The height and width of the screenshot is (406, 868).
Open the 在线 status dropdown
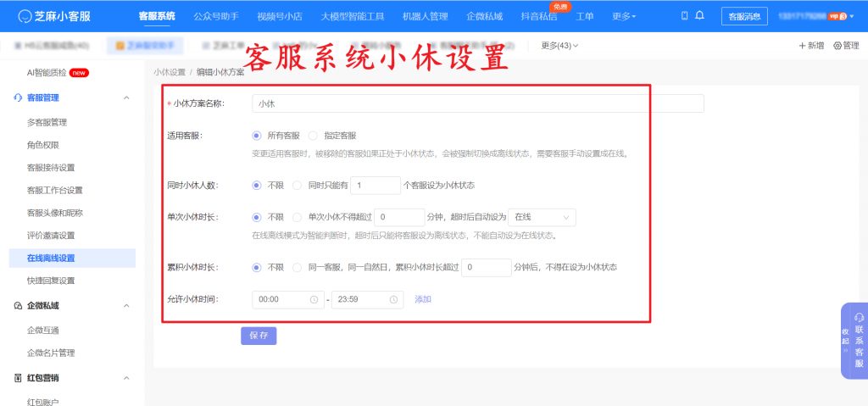pos(542,217)
